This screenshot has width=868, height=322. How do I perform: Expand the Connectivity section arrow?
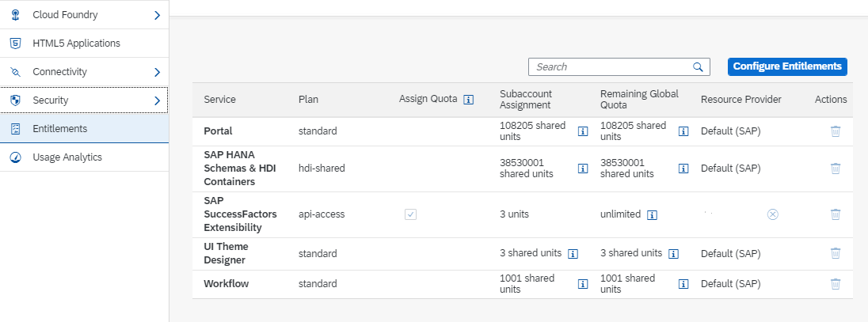(158, 72)
